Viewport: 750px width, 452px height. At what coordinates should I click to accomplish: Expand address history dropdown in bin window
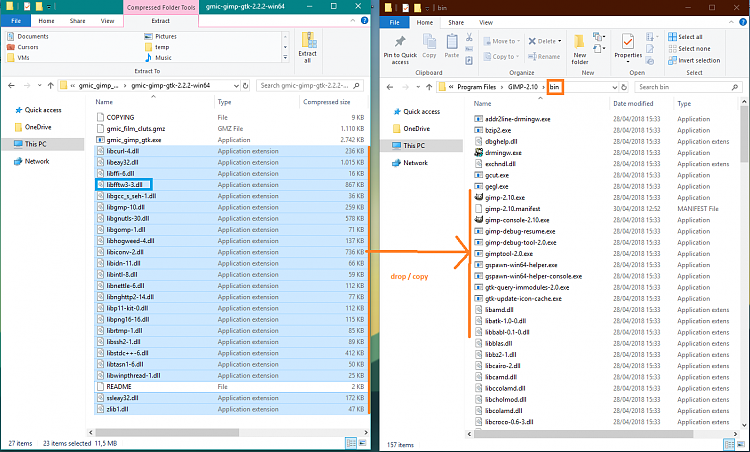615,87
